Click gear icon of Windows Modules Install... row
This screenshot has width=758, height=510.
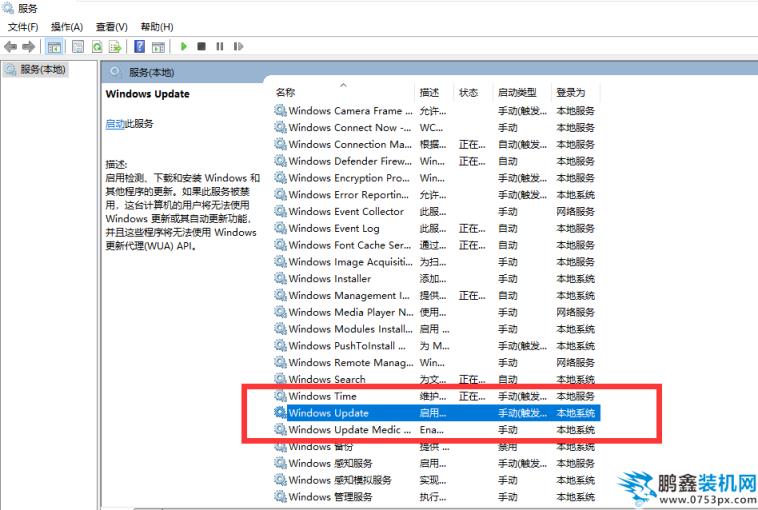pos(280,329)
